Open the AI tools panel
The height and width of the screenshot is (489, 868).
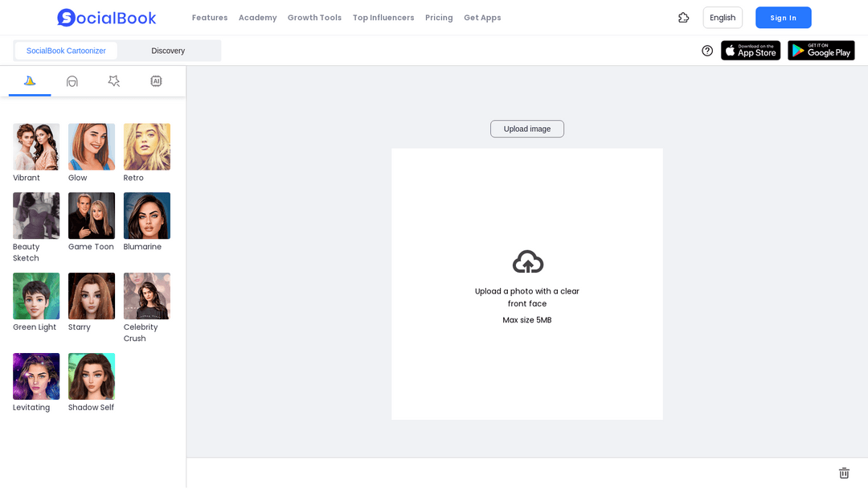click(x=156, y=80)
